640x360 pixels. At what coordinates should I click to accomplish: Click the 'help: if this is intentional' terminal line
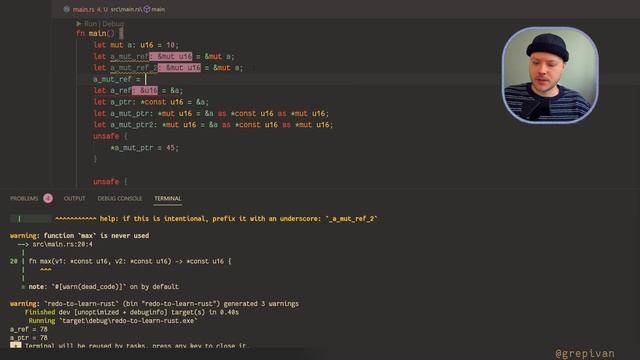point(239,219)
